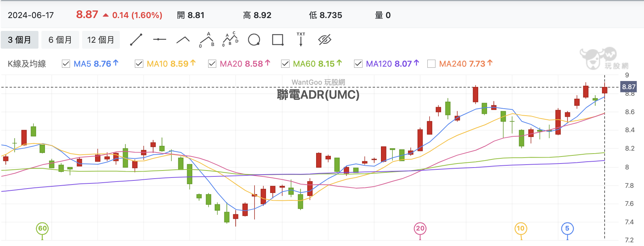Click the green 60 marker on timeline
This screenshot has height=246, width=644.
[42, 228]
